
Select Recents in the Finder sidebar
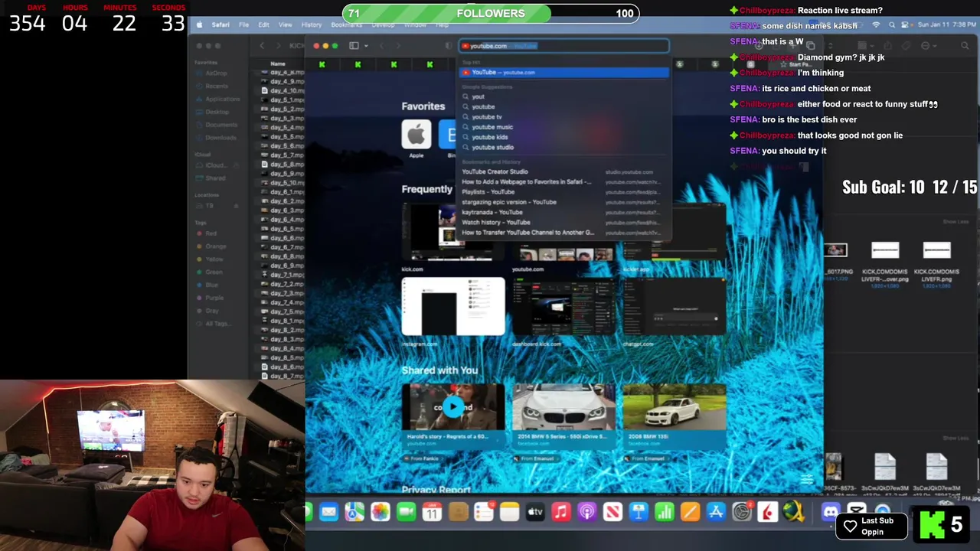click(x=217, y=86)
